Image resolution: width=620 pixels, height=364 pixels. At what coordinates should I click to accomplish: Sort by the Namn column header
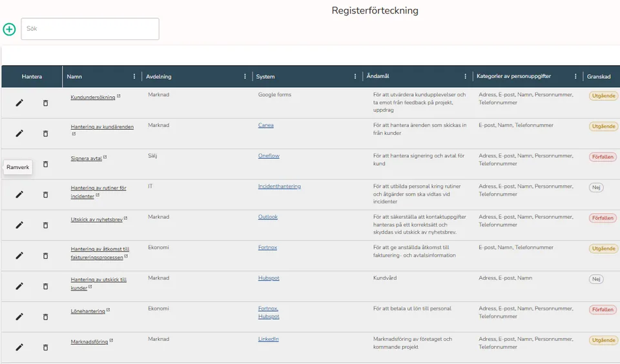click(x=74, y=77)
